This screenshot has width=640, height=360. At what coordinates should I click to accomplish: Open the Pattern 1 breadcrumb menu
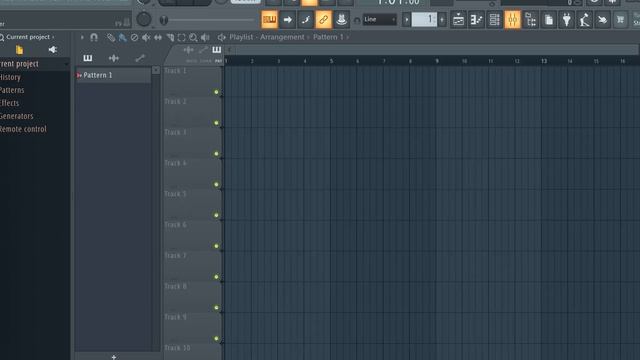tap(328, 37)
